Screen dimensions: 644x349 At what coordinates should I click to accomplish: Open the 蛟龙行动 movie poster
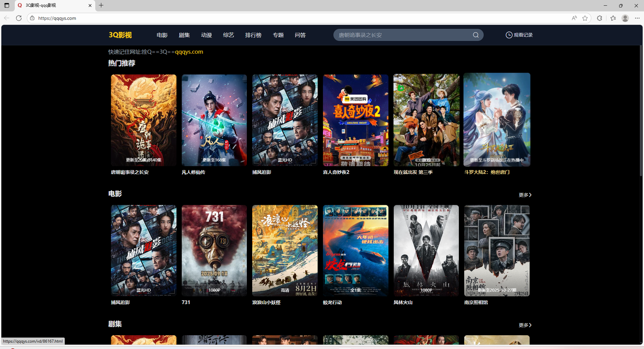(356, 251)
